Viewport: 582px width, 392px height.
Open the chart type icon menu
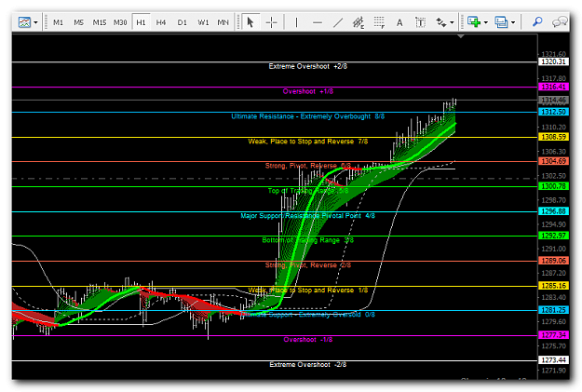(x=24, y=22)
